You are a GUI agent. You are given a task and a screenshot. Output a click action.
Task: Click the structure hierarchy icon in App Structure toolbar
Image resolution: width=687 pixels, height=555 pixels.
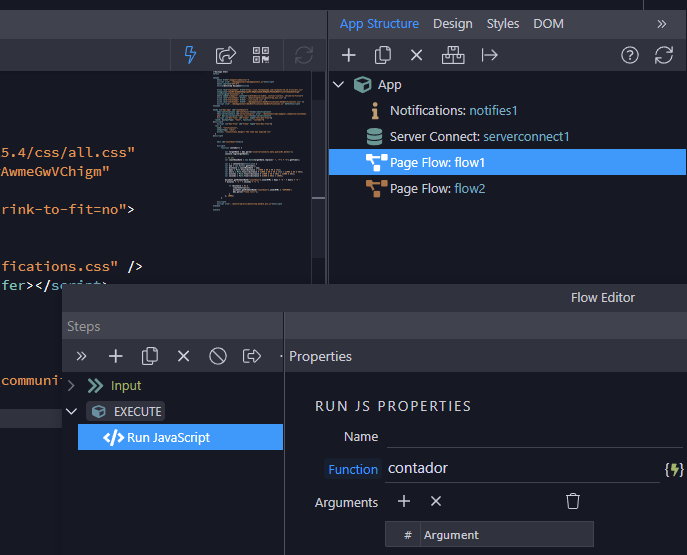[x=453, y=55]
